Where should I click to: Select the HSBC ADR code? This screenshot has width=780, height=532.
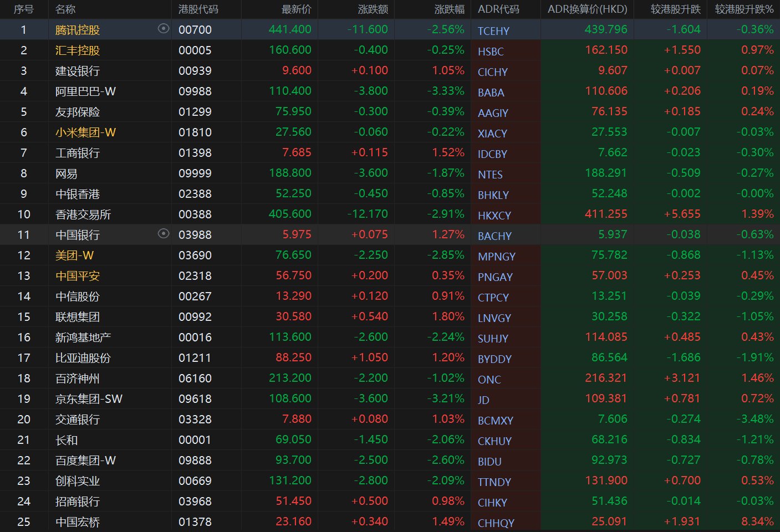491,52
